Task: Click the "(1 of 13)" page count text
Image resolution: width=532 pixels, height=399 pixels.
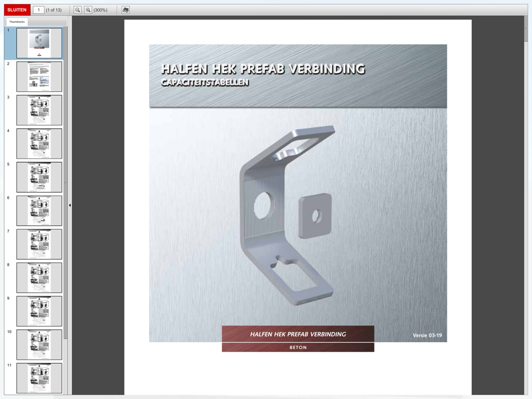Action: (54, 10)
